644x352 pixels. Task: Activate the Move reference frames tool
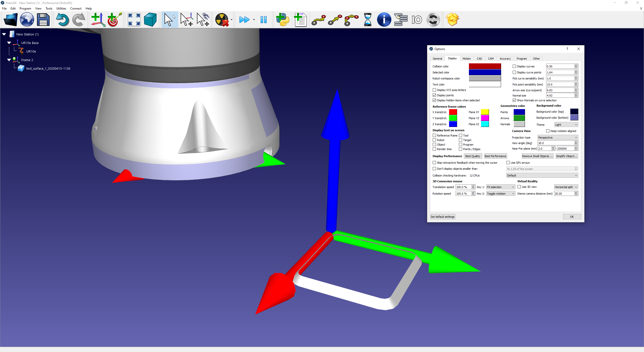tap(186, 20)
